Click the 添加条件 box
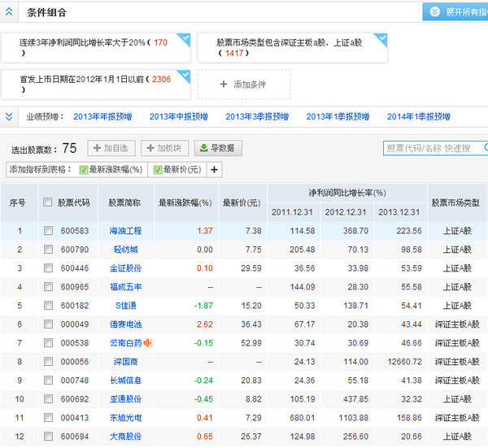This screenshot has height=448, width=488. coord(244,85)
